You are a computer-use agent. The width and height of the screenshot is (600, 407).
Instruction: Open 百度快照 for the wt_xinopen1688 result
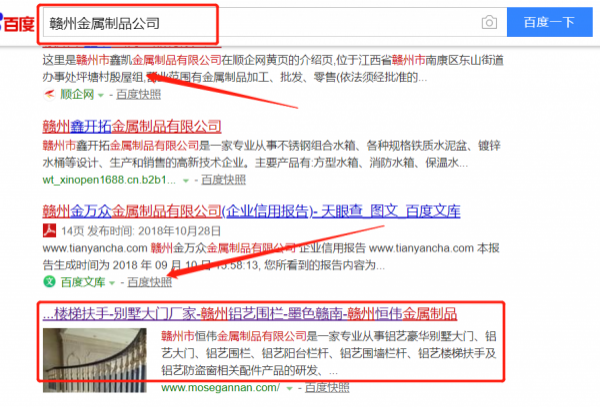point(222,180)
